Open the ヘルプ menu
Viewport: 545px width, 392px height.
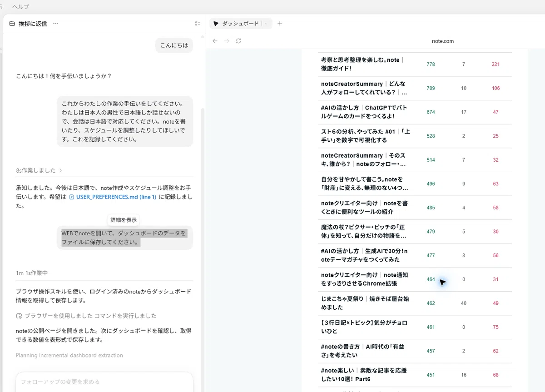coord(20,6)
